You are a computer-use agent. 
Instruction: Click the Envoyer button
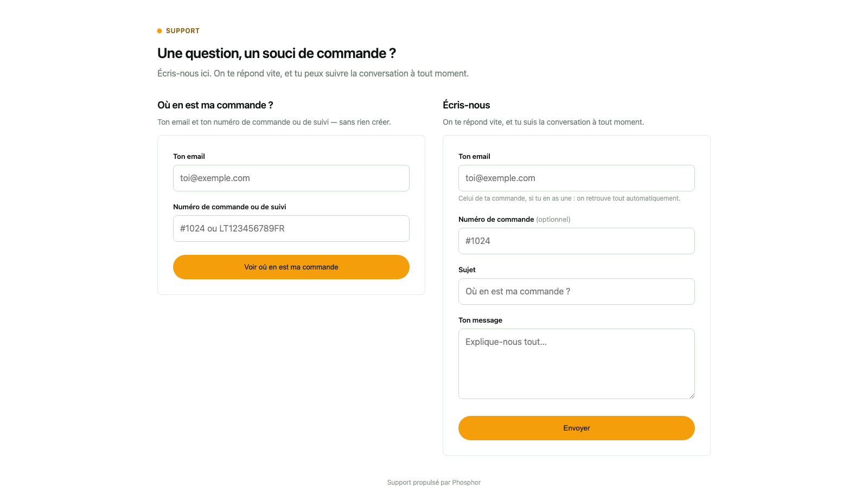point(577,428)
